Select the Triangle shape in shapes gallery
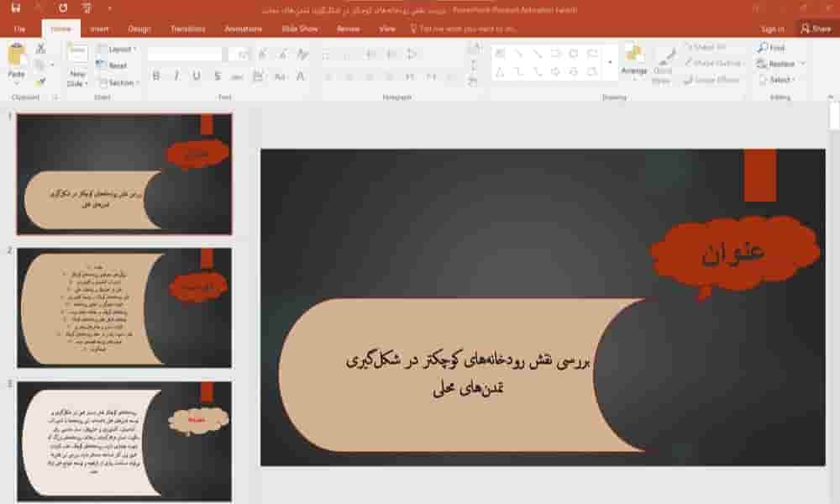The height and width of the screenshot is (504, 840). (x=500, y=71)
